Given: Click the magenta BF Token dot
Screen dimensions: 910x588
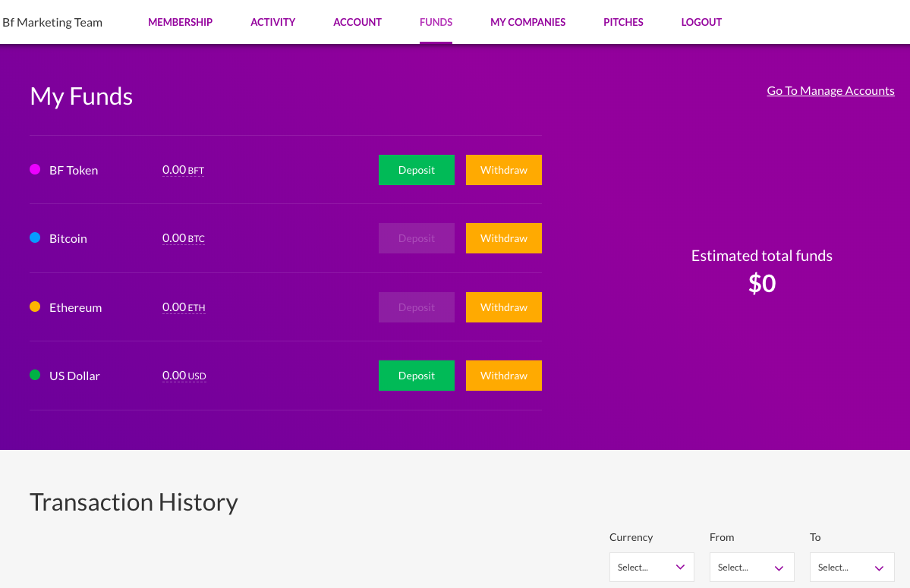Looking at the screenshot, I should coord(35,169).
